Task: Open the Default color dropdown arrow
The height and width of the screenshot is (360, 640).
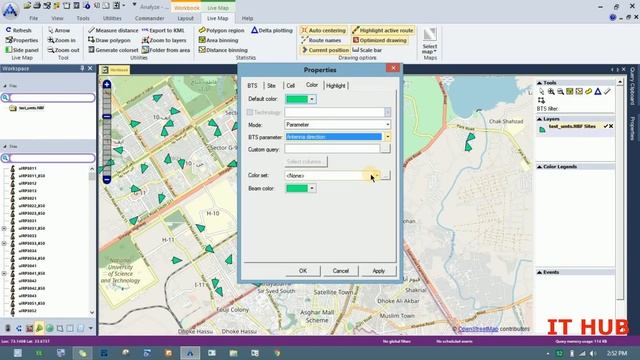Action: [312, 99]
